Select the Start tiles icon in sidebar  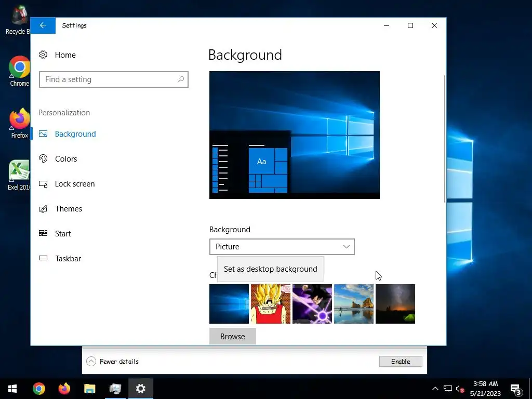pos(43,233)
